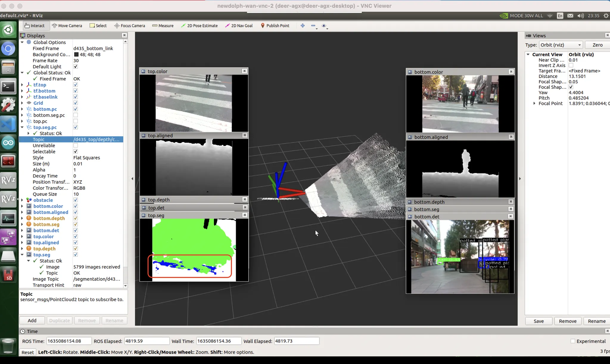Toggle the Unreliable checkbox
This screenshot has width=610, height=364.
[x=75, y=145]
